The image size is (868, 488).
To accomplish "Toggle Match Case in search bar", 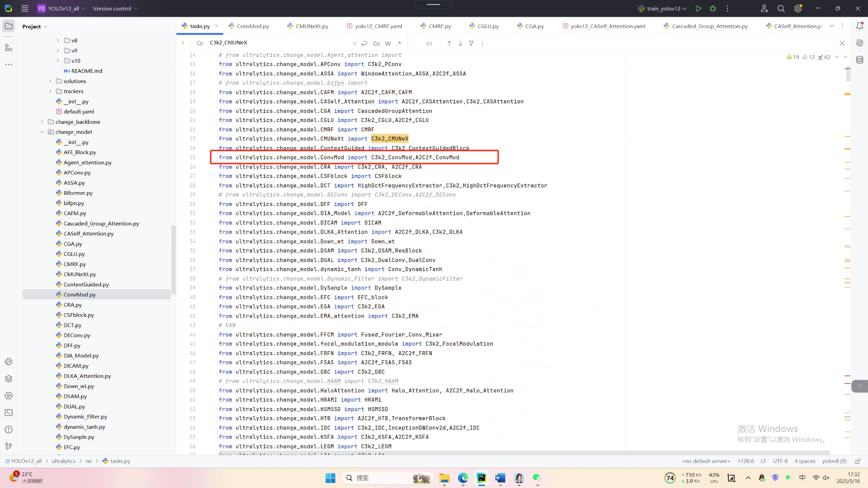I will coord(377,43).
